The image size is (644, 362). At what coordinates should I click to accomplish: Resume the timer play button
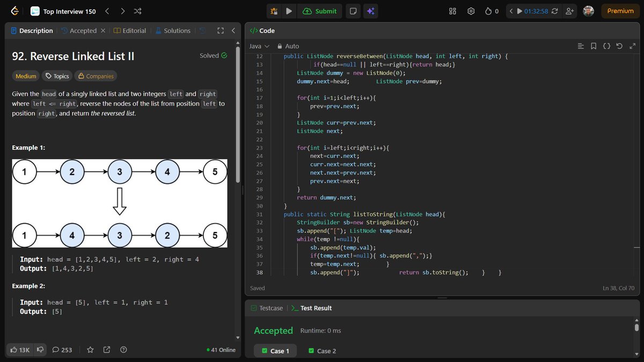519,11
